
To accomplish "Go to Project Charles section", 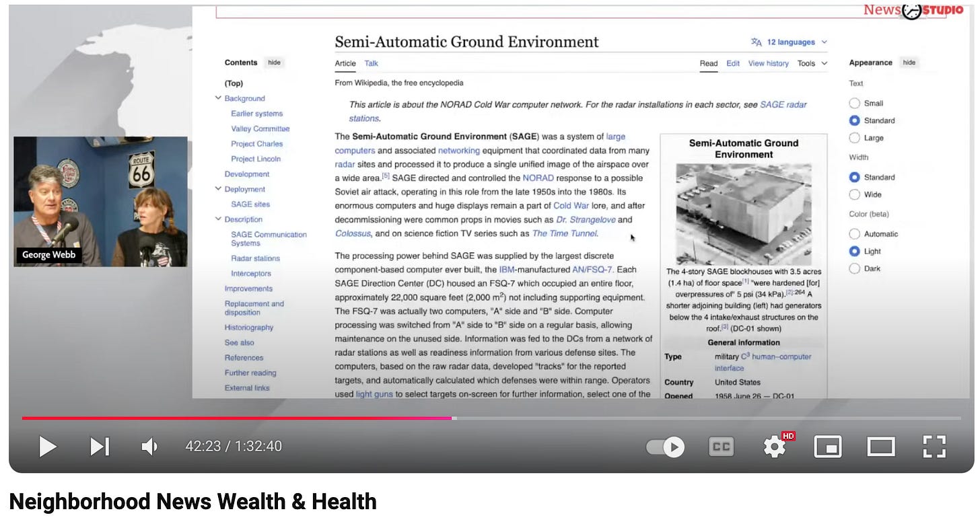I will pos(256,144).
